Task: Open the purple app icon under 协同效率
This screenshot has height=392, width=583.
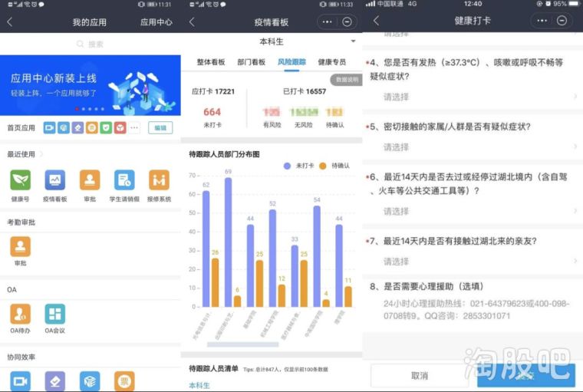Action: tap(55, 381)
